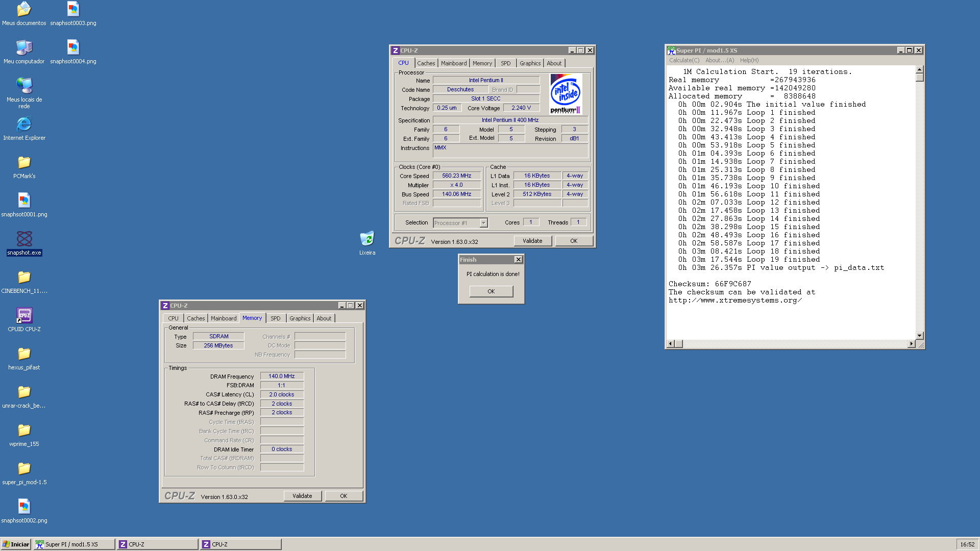Select unrar-crack_be folder icon

point(24,392)
